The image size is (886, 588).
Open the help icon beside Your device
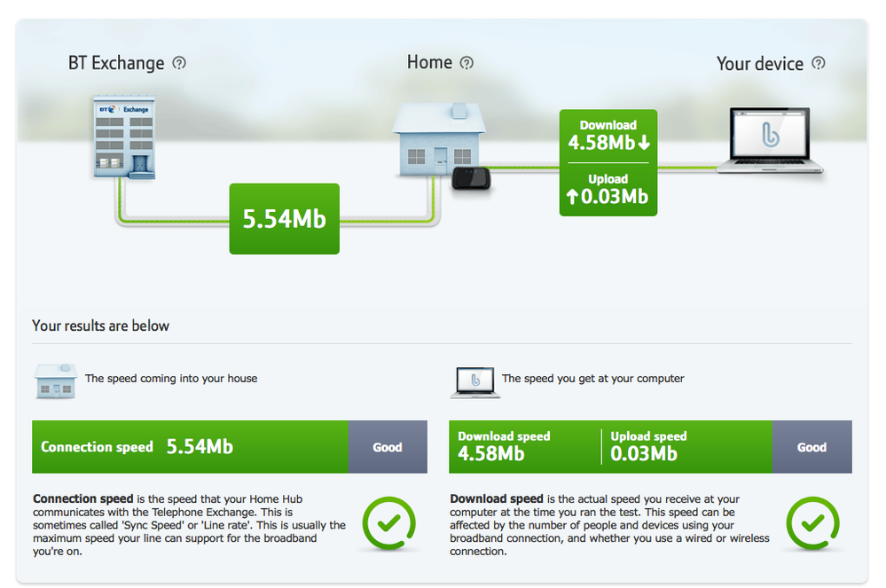point(819,63)
